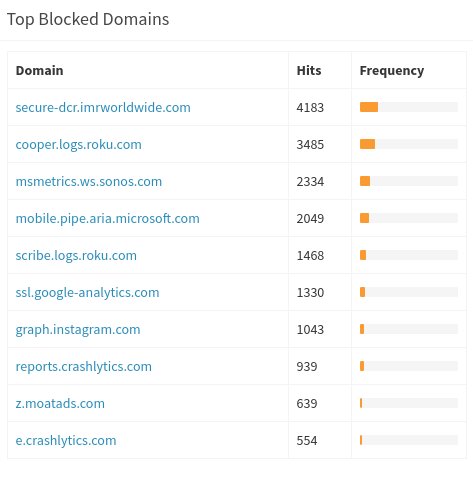The width and height of the screenshot is (473, 486).
Task: Select the z.moatads.com domain link
Action: [60, 403]
